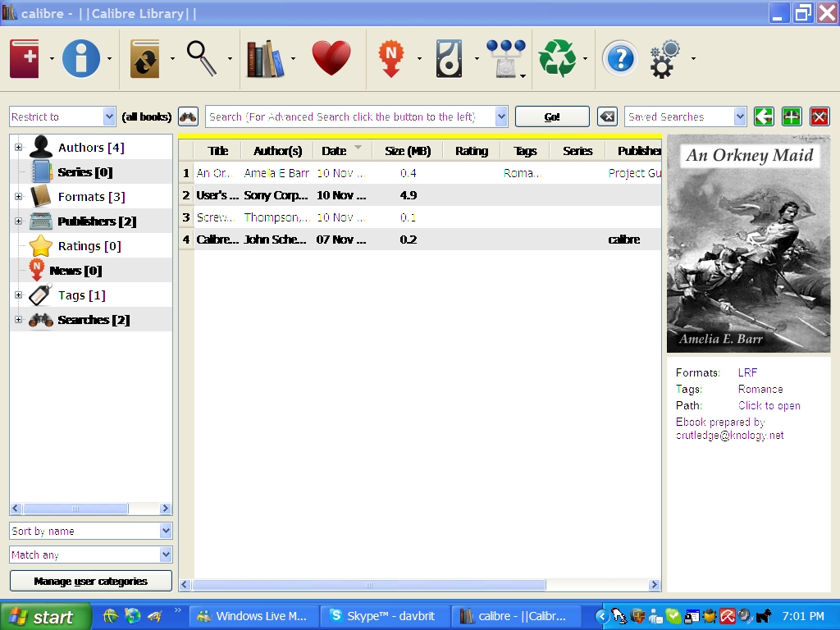Click the Tags column header
Viewport: 840px width, 630px height.
click(x=525, y=151)
